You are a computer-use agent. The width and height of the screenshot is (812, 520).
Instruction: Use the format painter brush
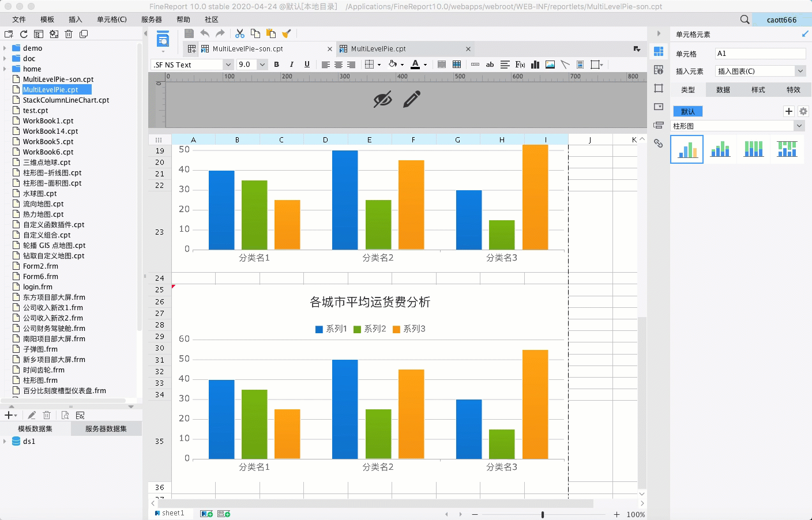287,33
